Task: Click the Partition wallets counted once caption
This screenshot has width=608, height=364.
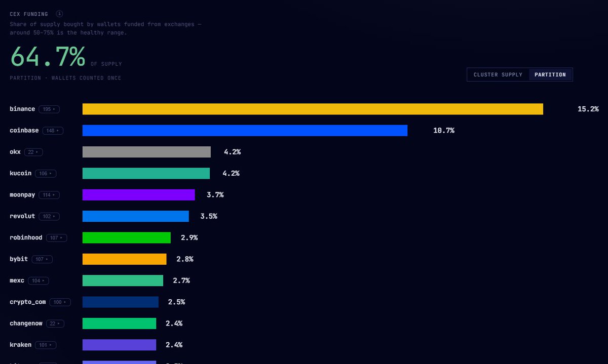Action: [x=65, y=78]
